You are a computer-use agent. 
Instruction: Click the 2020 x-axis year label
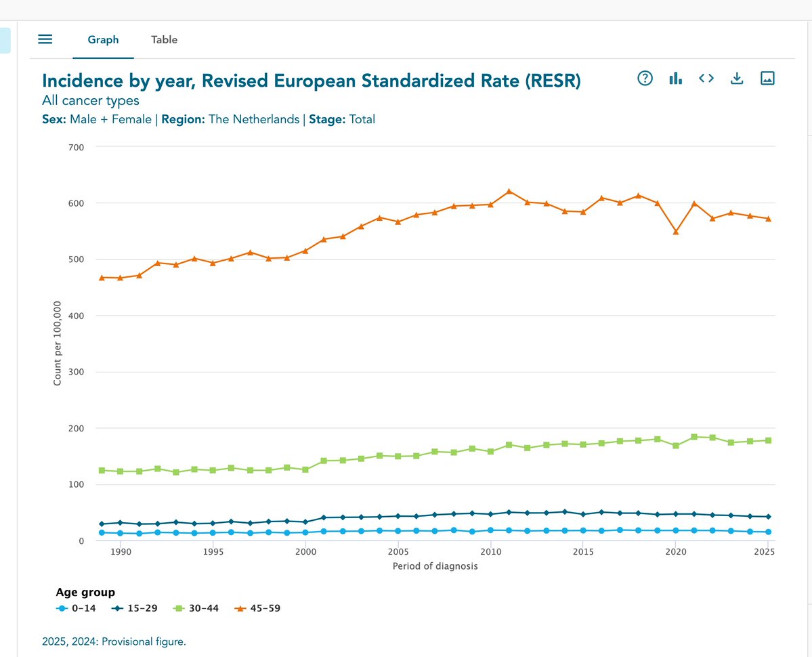coord(676,552)
